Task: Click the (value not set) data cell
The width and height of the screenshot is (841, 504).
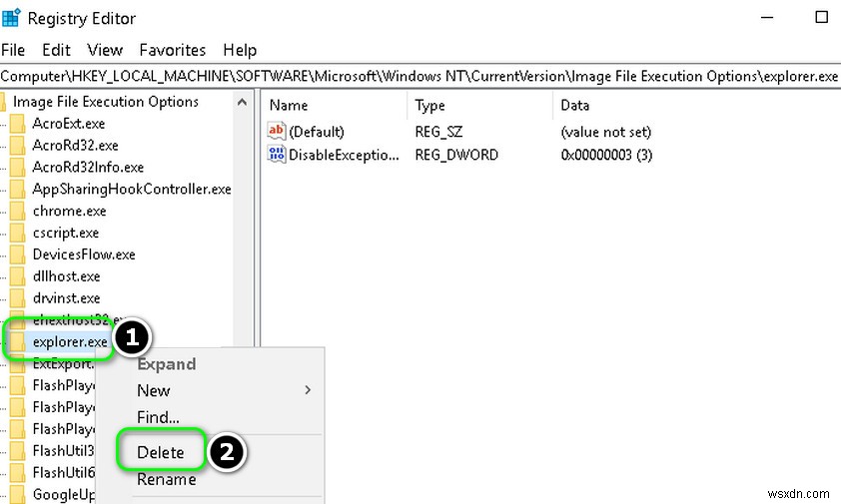Action: [606, 132]
